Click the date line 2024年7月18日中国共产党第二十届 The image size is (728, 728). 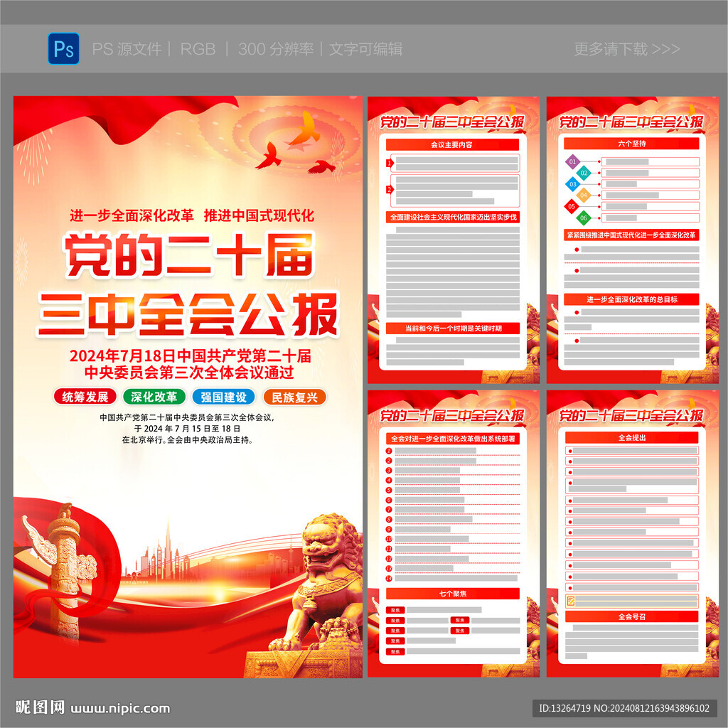point(190,355)
